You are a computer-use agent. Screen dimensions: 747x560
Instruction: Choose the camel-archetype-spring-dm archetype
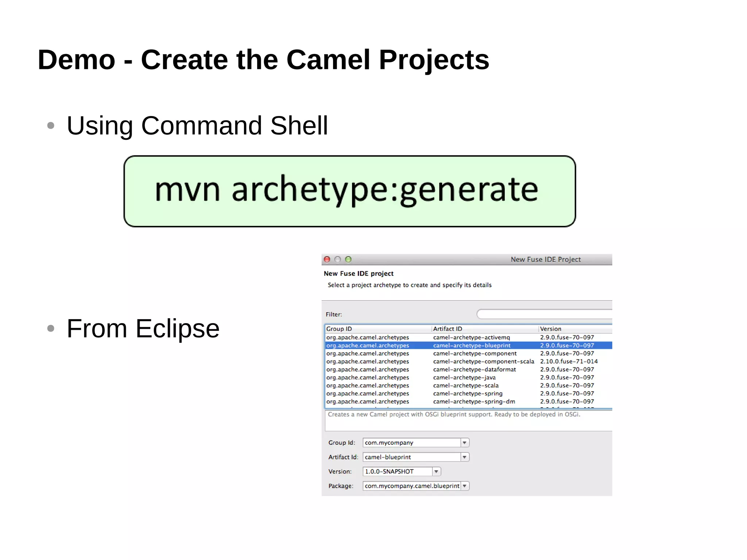click(x=474, y=402)
